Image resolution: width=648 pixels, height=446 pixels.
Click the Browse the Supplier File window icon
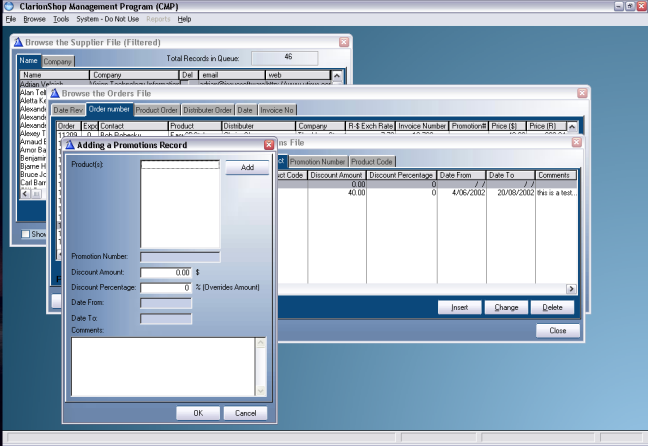19,43
